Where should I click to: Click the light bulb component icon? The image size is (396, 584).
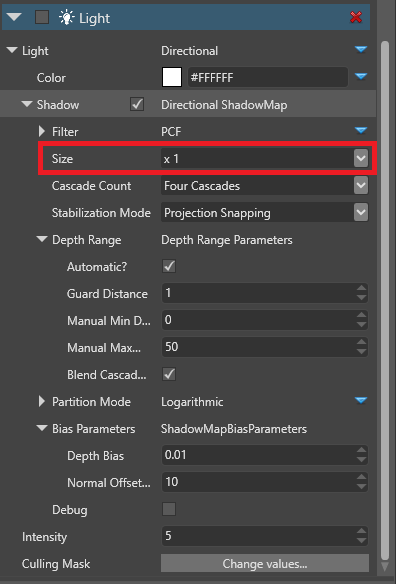coord(66,18)
